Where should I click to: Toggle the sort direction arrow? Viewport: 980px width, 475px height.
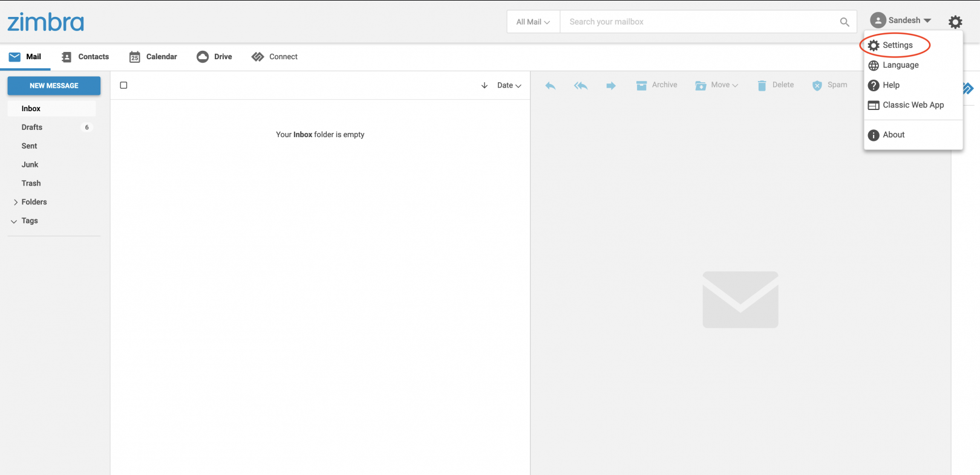(485, 86)
